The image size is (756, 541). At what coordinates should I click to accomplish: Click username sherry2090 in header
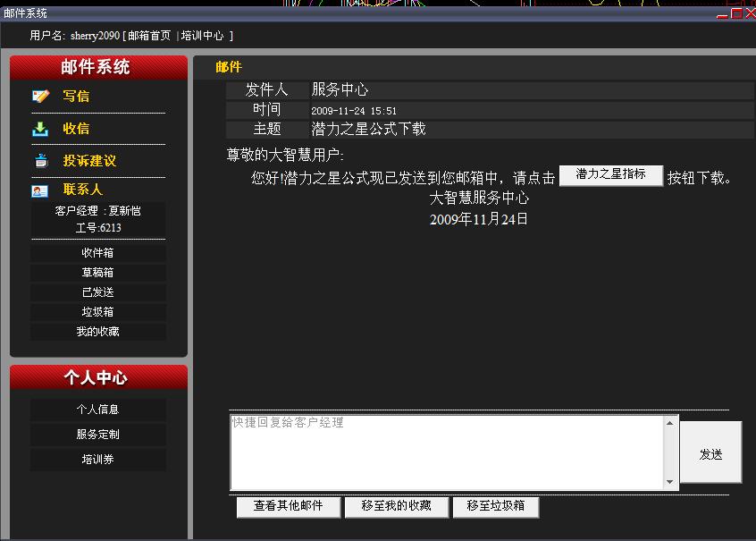pos(95,36)
